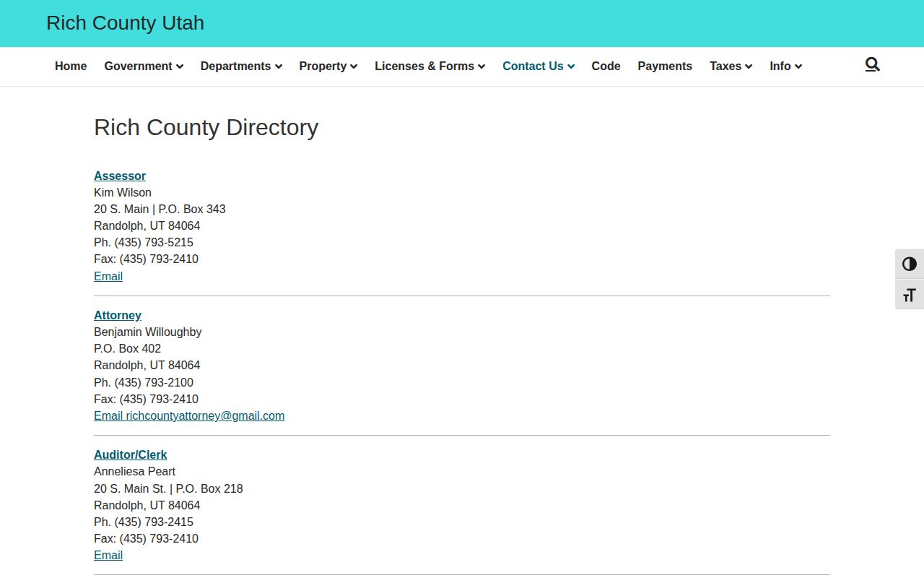Select the Rich County Directory heading

click(x=206, y=127)
